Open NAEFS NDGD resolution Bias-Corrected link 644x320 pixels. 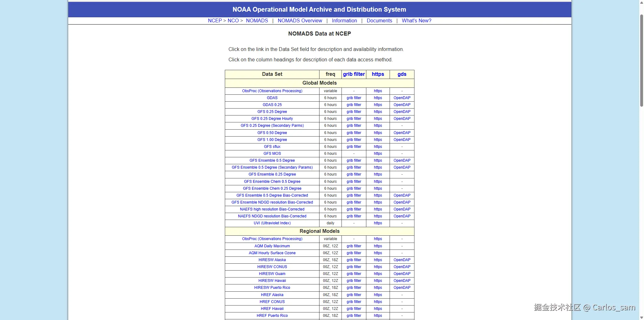tap(272, 216)
